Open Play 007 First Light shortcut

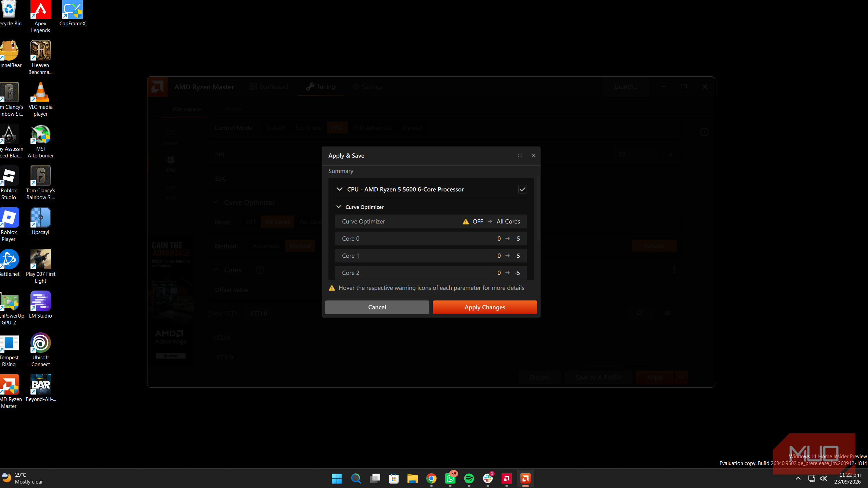(x=40, y=266)
